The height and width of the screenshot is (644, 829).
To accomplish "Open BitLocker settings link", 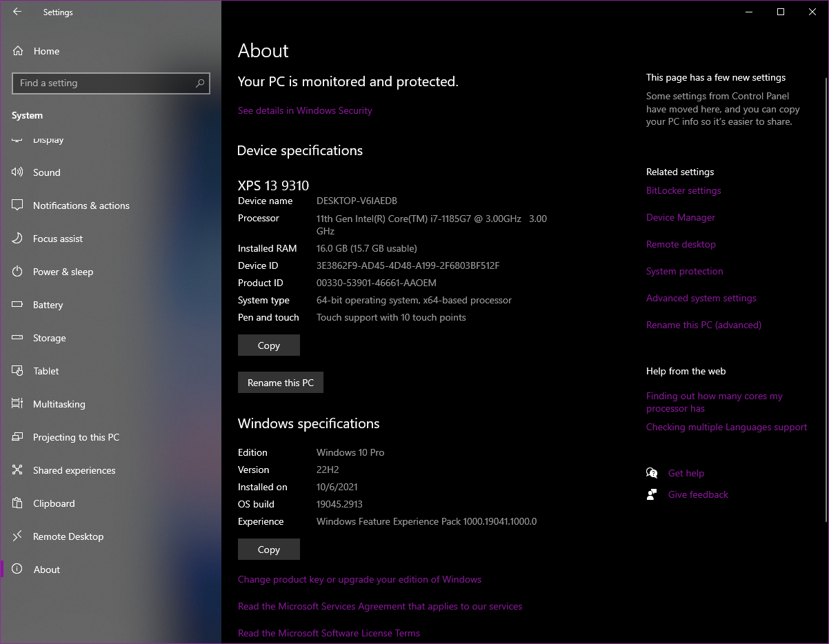I will 683,190.
